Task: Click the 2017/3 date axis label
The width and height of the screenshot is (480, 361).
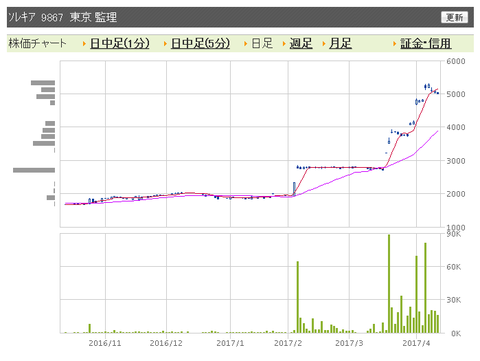Action: click(x=349, y=343)
